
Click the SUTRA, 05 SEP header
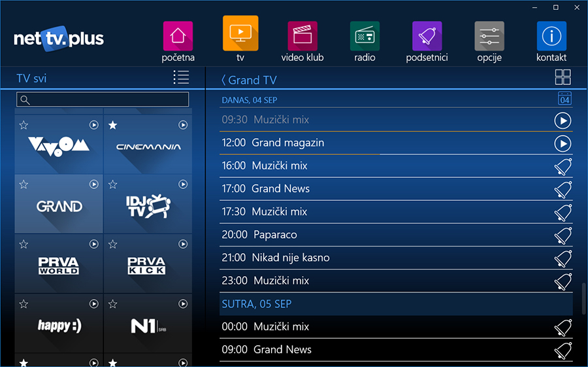[x=396, y=304]
